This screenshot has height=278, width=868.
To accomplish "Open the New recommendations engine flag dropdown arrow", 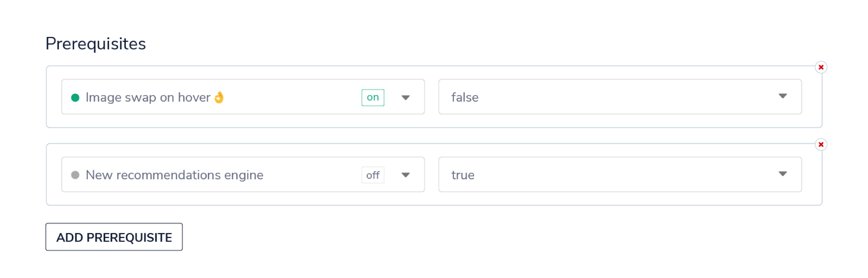I will [x=405, y=175].
